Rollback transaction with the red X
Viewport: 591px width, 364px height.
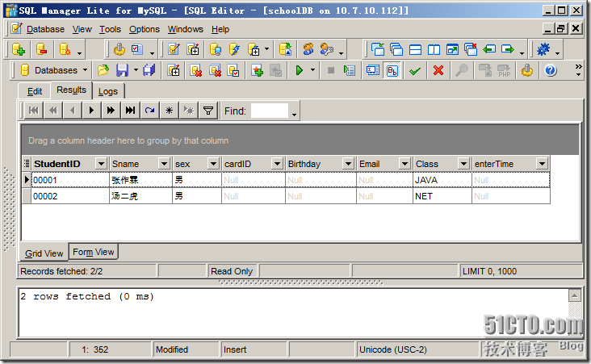coord(438,70)
